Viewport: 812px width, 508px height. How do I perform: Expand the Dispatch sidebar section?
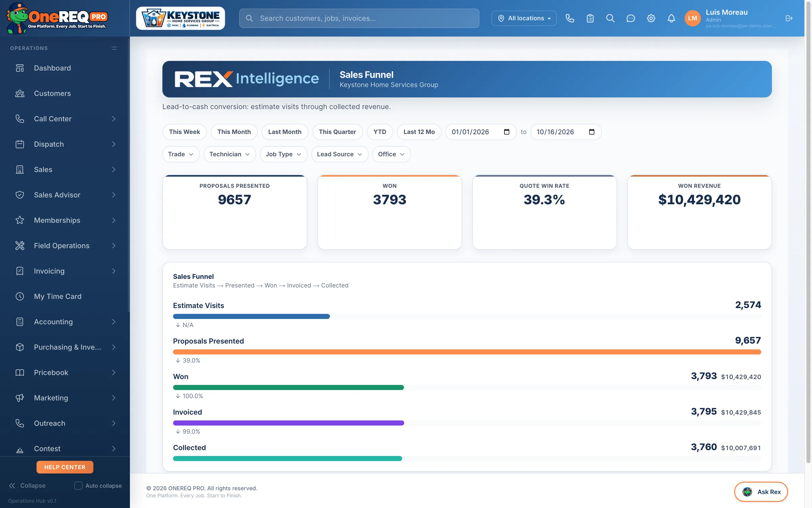point(65,144)
